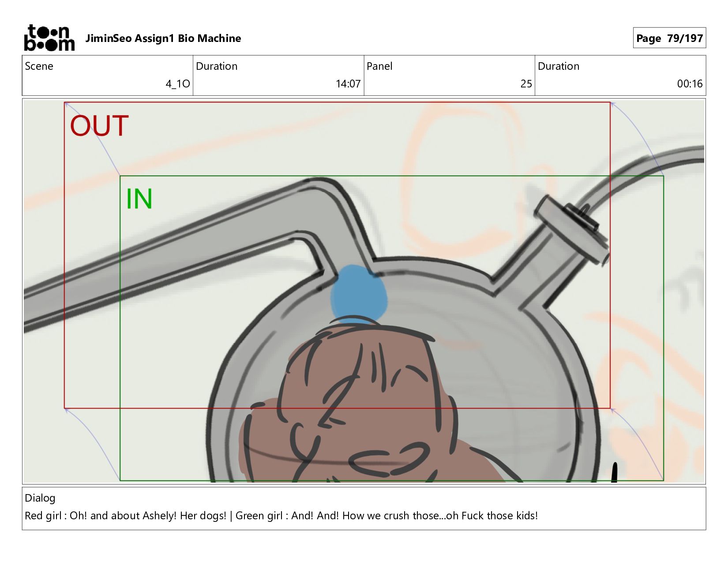
Task: Click the 'Scene' label
Action: (39, 66)
